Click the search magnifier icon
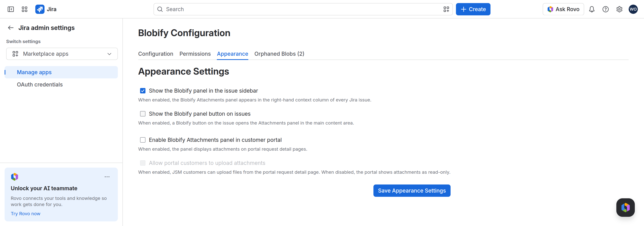The height and width of the screenshot is (226, 644). [160, 9]
